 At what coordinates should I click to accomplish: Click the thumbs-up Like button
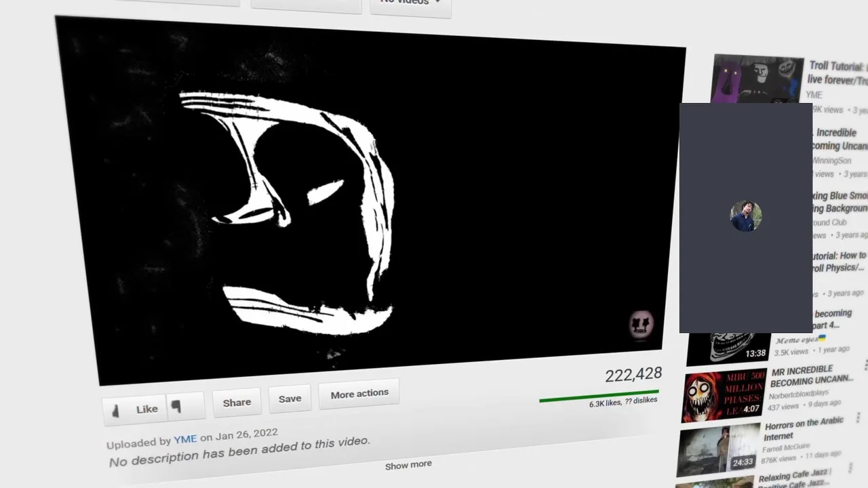136,409
